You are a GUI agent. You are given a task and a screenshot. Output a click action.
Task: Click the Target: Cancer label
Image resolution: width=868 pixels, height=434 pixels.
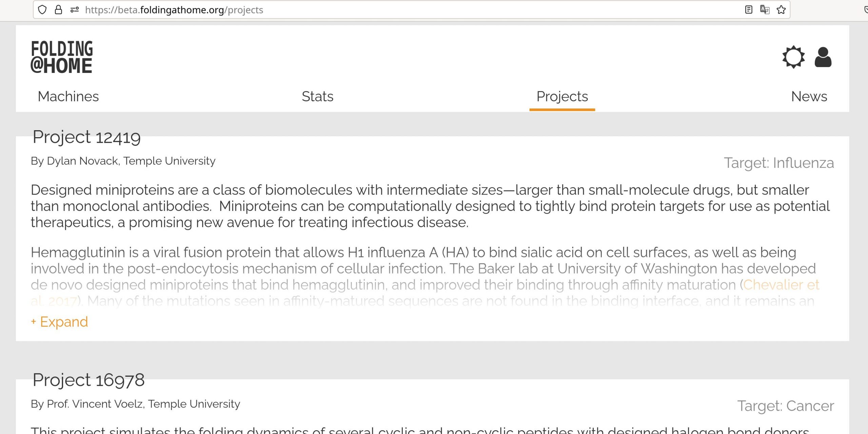click(x=786, y=406)
